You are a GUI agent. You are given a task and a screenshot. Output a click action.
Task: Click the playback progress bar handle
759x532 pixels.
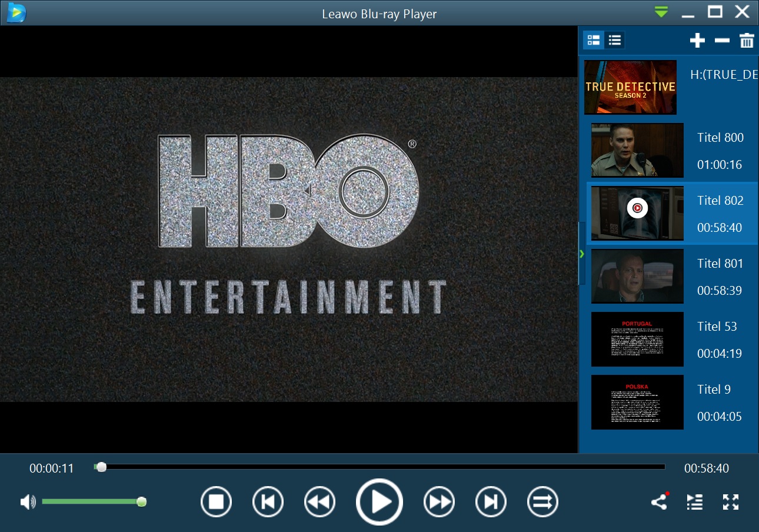tap(101, 467)
